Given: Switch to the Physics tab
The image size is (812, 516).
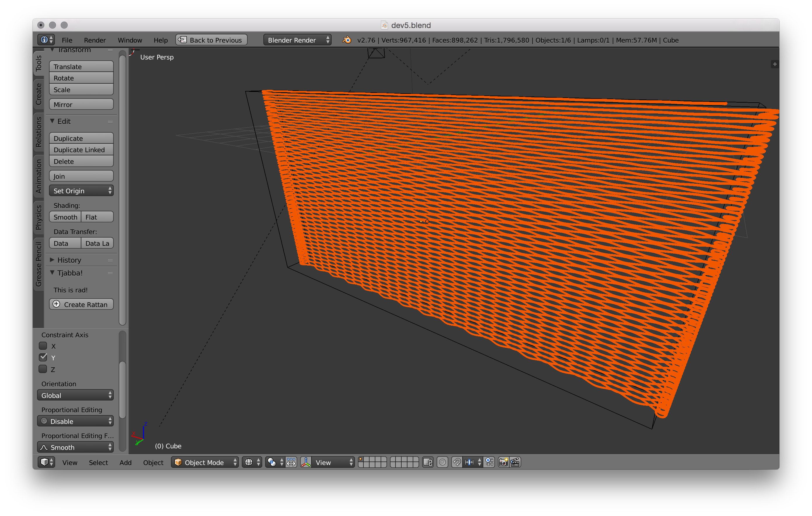Looking at the screenshot, I should coord(39,217).
